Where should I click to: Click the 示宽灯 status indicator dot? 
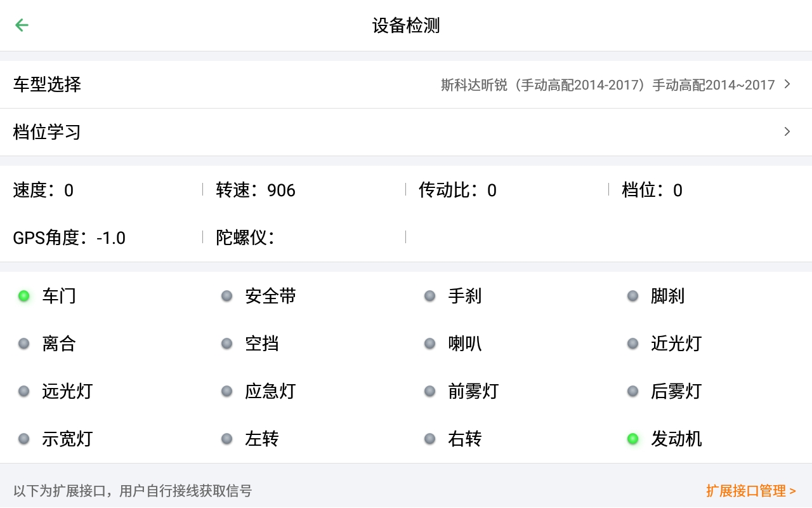click(x=24, y=439)
